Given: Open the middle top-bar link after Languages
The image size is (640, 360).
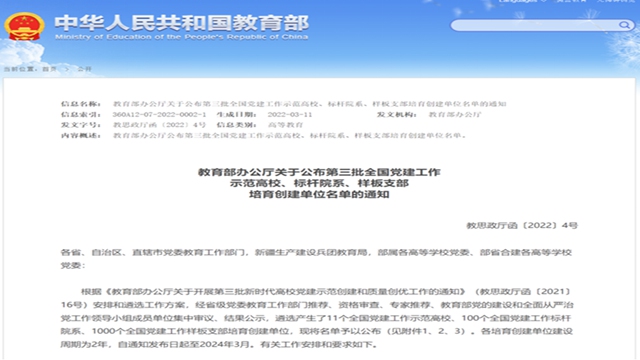Looking at the screenshot, I should 571,1.
